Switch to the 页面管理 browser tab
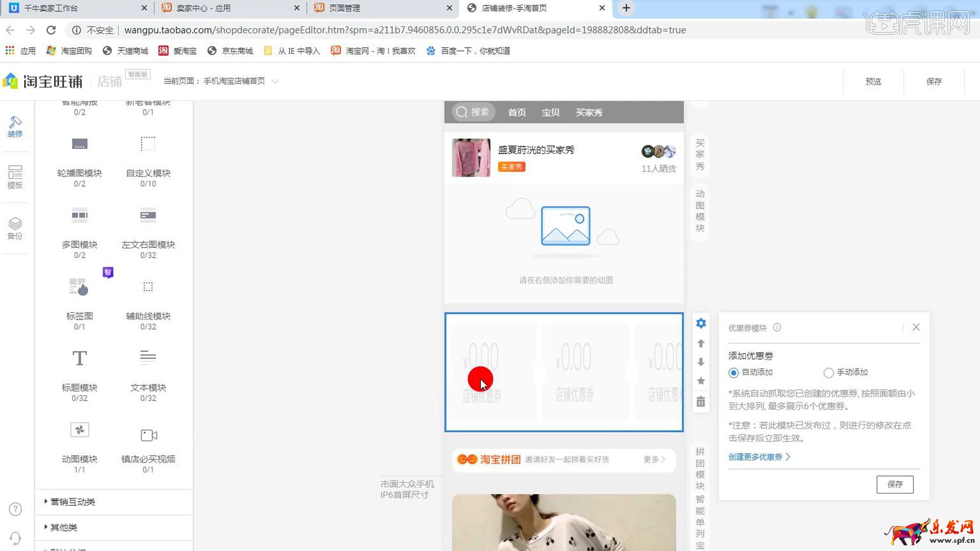 [345, 8]
